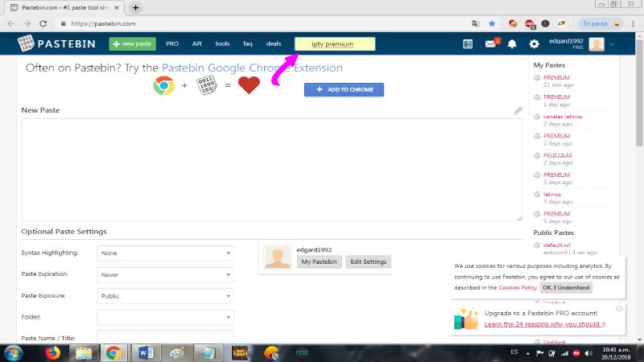Viewport: 644px width, 362px height.
Task: Open the Paste Exposure dropdown
Action: coord(165,296)
